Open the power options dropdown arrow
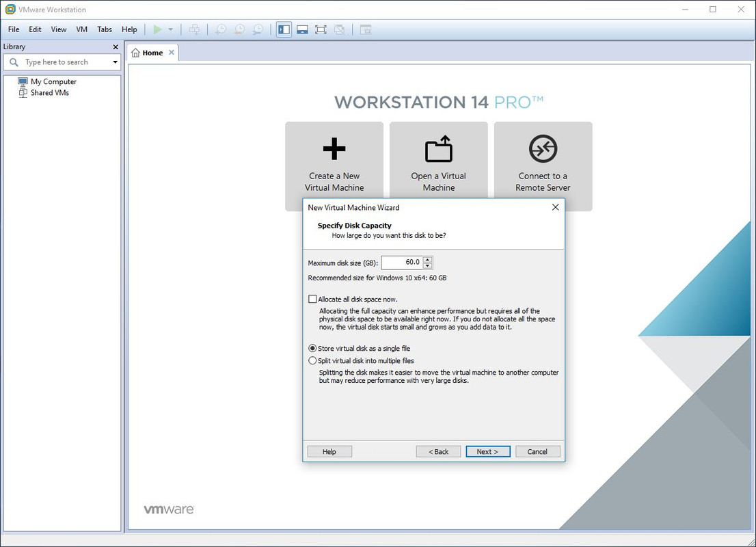Viewport: 756px width, 547px height. click(170, 29)
